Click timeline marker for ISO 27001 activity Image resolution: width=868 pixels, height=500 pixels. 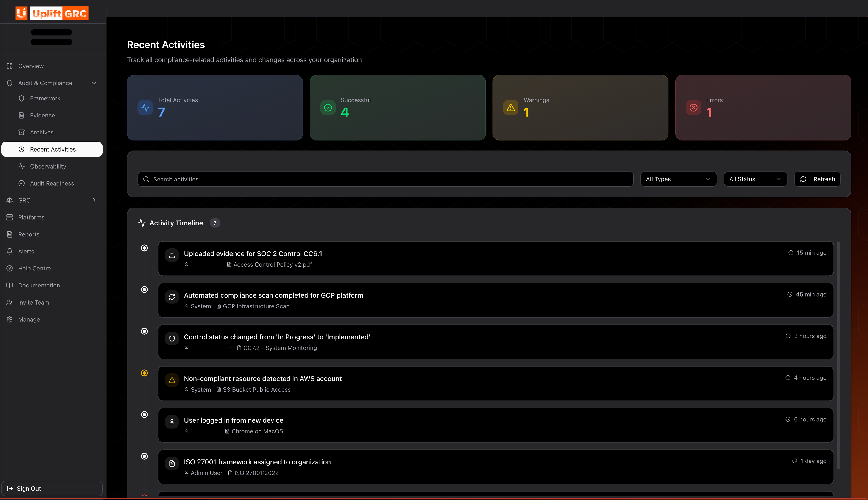click(x=145, y=456)
